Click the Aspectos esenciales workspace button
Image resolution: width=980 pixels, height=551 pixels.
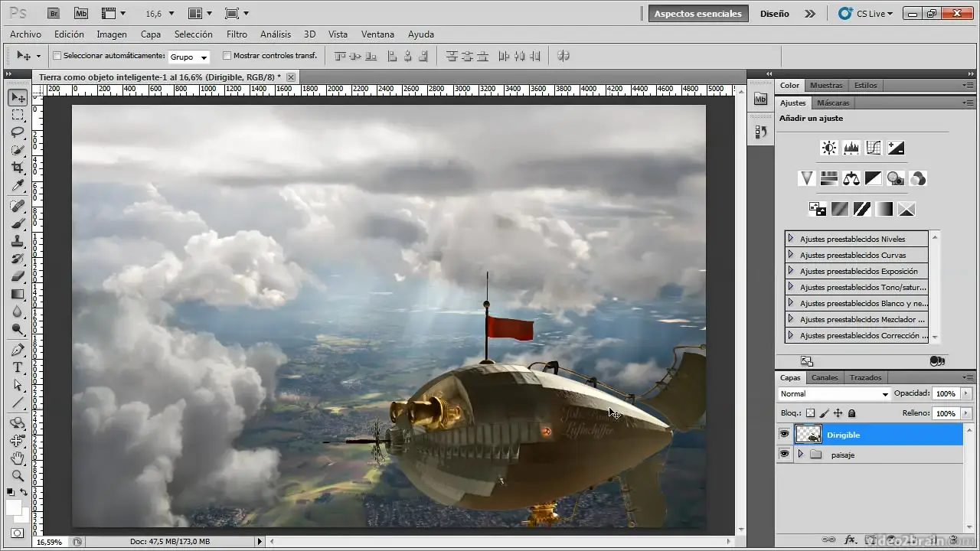click(x=697, y=13)
